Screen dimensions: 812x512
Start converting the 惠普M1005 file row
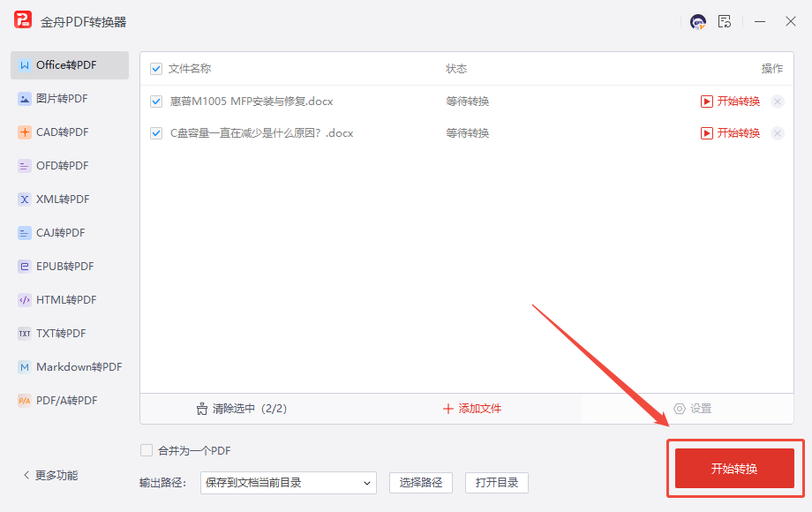[730, 102]
